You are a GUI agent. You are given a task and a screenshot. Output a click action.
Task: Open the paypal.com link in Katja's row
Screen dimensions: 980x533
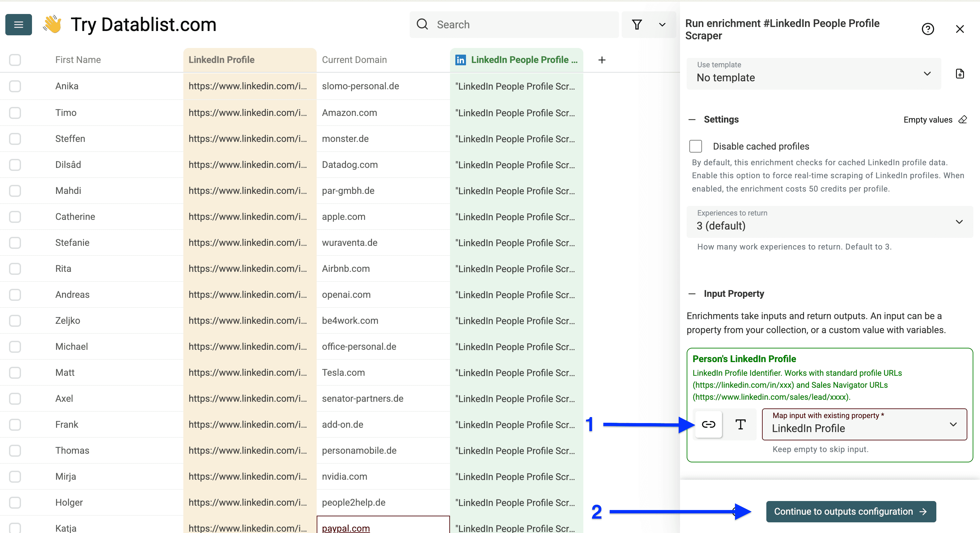coord(345,528)
